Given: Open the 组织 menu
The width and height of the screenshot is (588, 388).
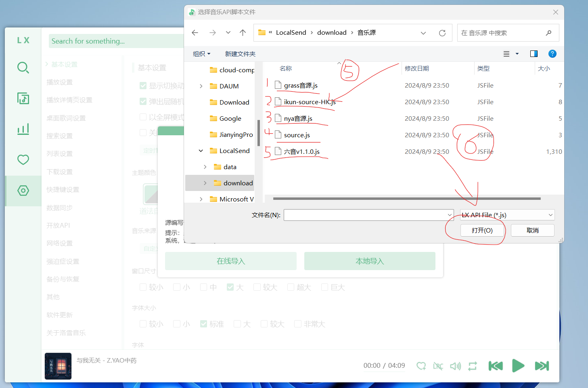Looking at the screenshot, I should (x=201, y=54).
